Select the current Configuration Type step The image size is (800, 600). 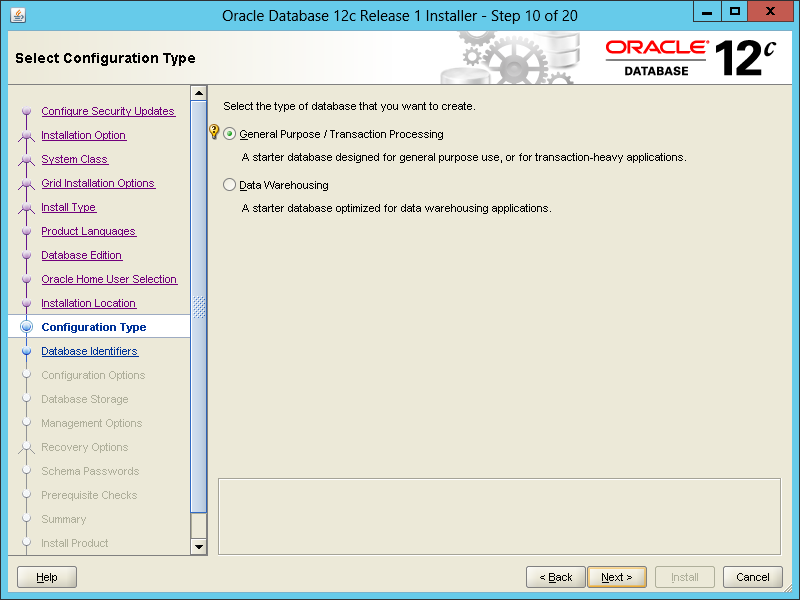[94, 327]
